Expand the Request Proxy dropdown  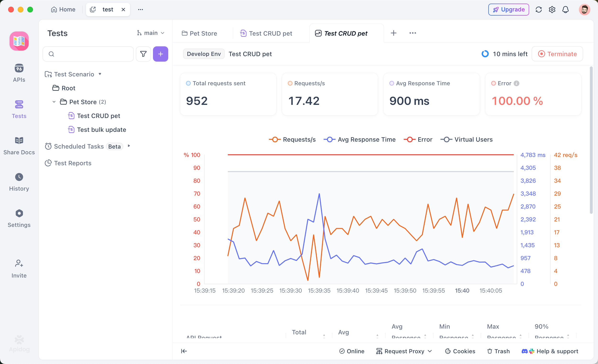[x=404, y=351]
